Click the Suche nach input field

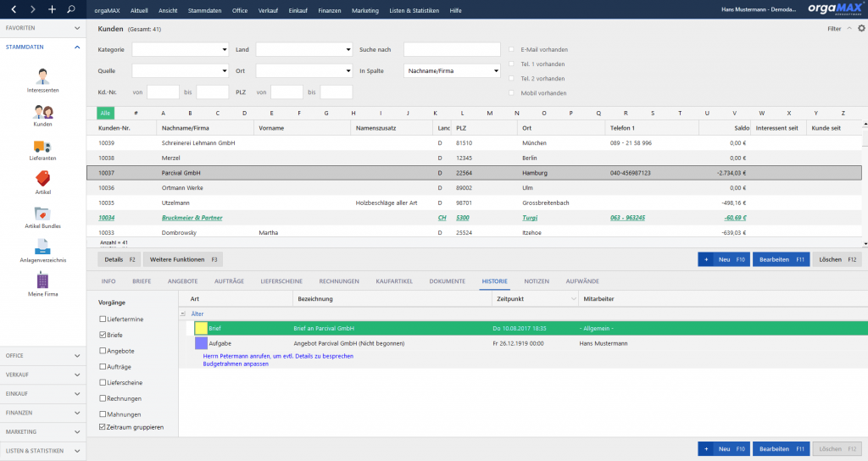coord(452,49)
